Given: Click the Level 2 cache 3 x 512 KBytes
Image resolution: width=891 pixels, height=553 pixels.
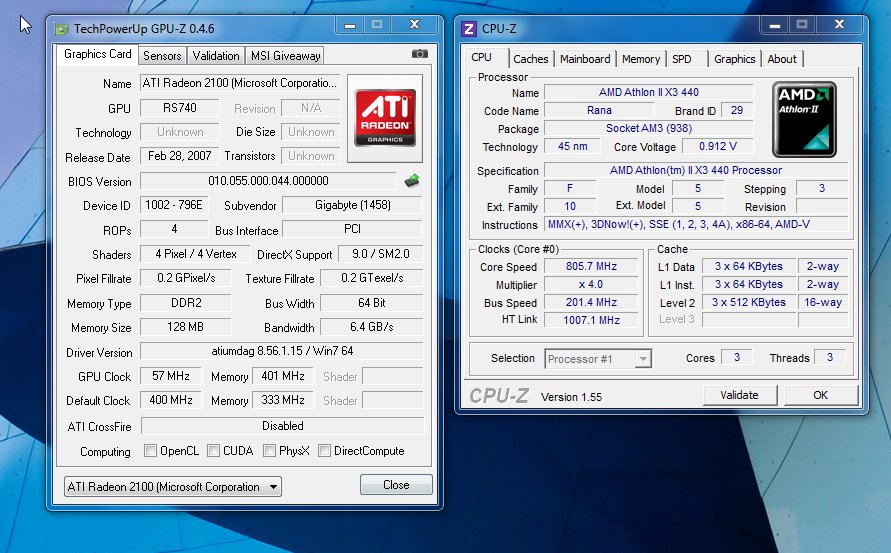Looking at the screenshot, I should pyautogui.click(x=748, y=302).
